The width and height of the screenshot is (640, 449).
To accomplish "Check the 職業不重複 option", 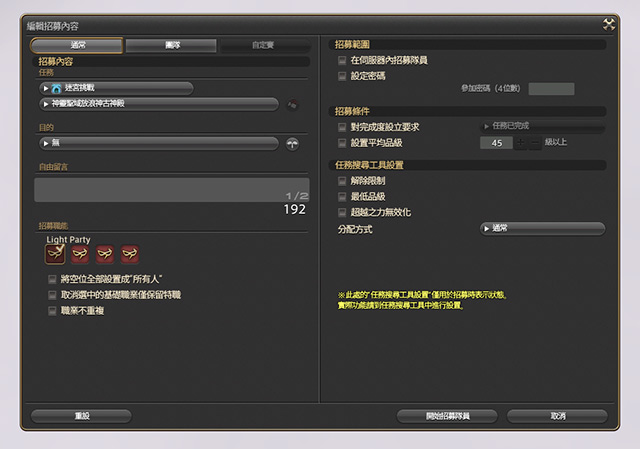I will (53, 310).
